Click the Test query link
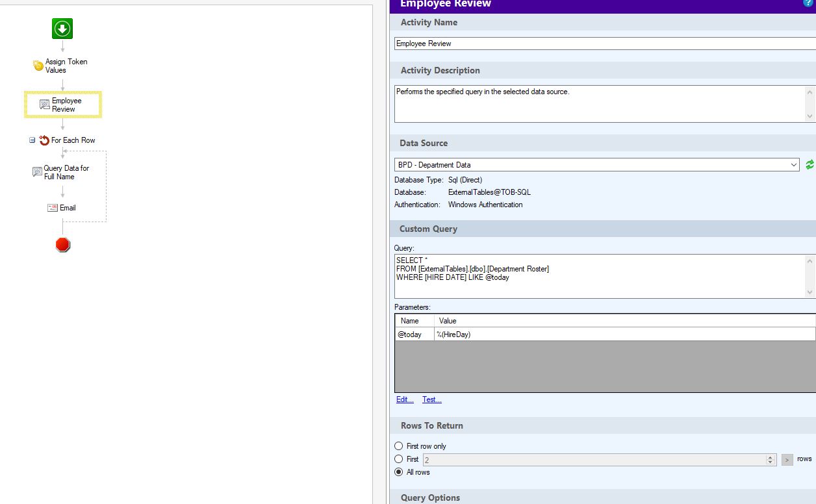Screen dimensions: 816x504 point(431,399)
